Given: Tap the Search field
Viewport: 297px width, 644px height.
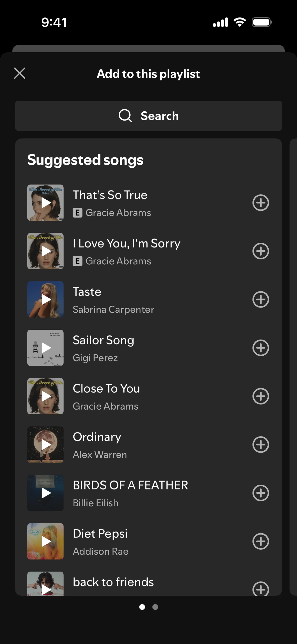Looking at the screenshot, I should (x=148, y=116).
